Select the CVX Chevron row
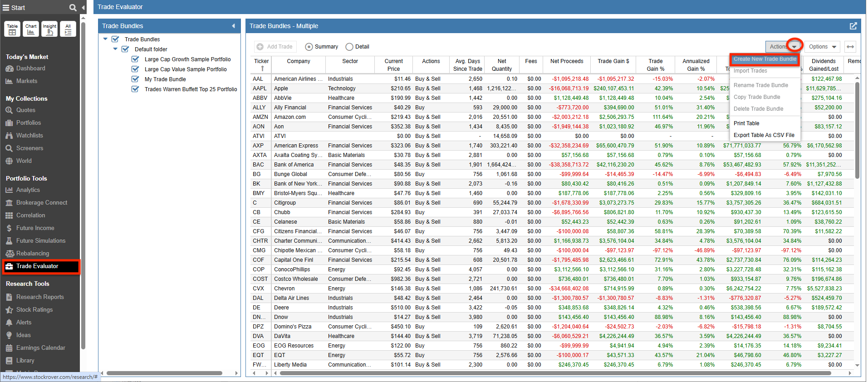This screenshot has height=382, width=868. coord(552,289)
